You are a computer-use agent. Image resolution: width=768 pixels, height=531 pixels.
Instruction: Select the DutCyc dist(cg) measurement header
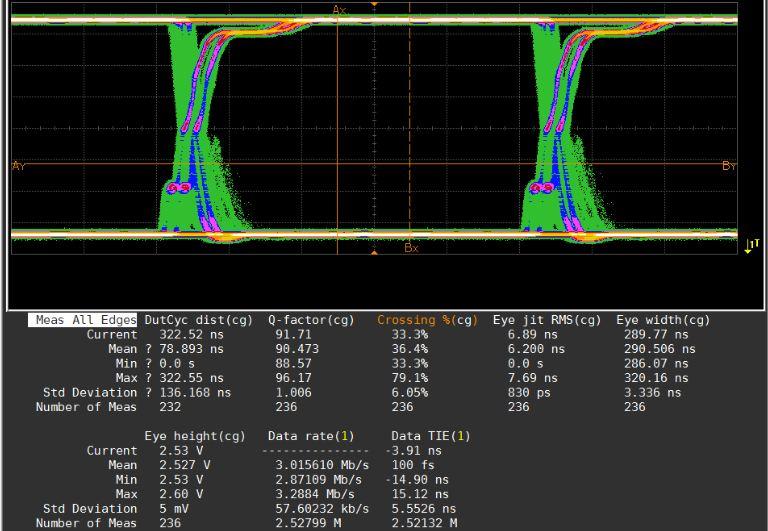click(x=198, y=320)
